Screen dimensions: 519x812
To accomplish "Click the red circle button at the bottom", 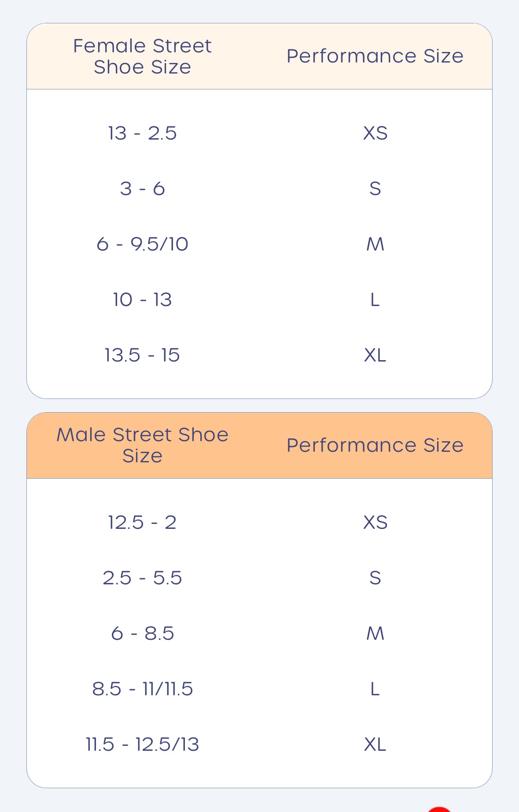I will (439, 809).
